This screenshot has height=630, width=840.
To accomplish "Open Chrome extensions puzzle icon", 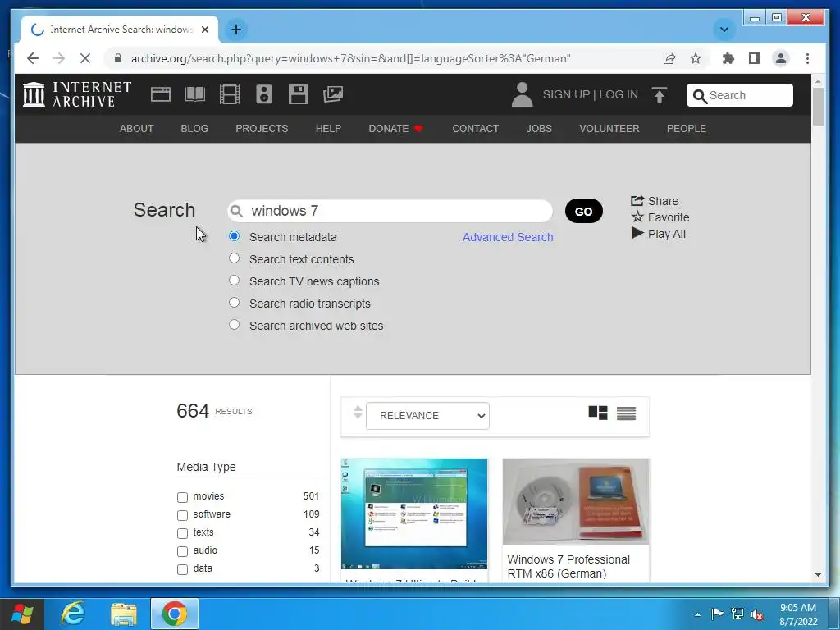I will coord(728,58).
